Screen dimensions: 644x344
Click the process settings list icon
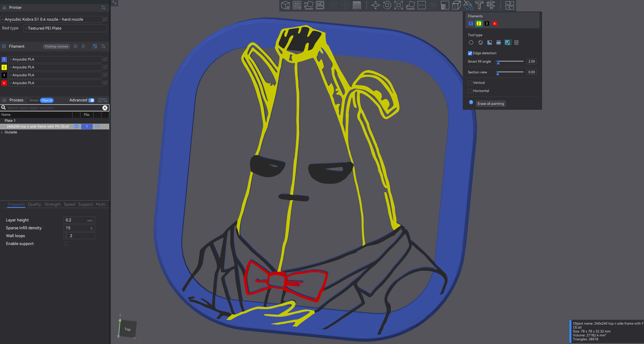[100, 100]
